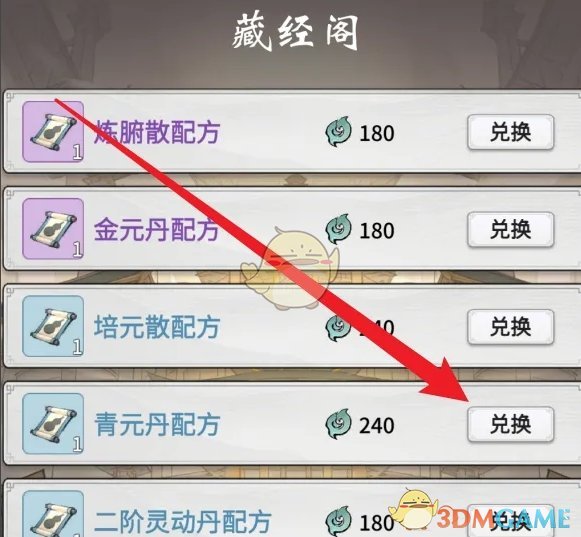Click the 藏经阁 title header
The height and width of the screenshot is (537, 581).
tap(296, 33)
